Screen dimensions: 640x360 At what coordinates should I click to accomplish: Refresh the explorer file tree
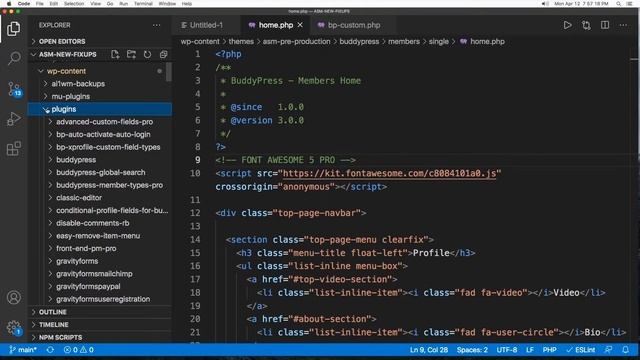(x=147, y=54)
